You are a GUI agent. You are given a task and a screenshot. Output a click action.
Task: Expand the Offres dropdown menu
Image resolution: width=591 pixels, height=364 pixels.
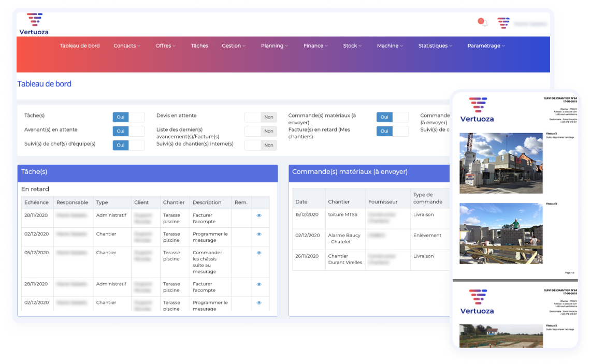165,46
